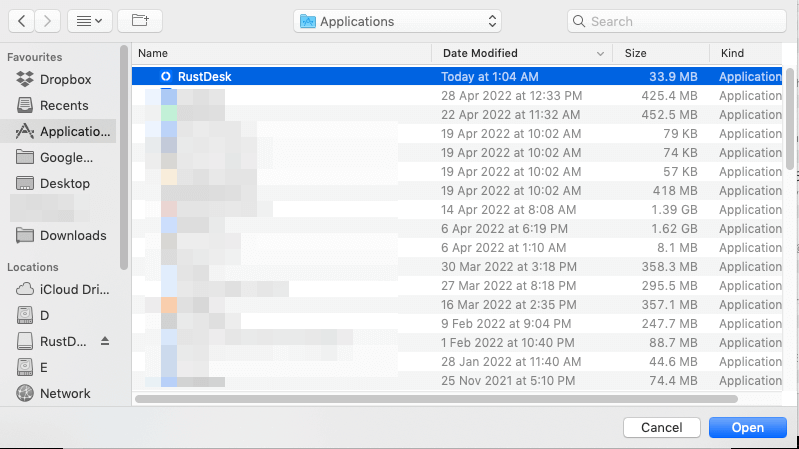
Task: Sort the list by Name column
Action: point(280,53)
